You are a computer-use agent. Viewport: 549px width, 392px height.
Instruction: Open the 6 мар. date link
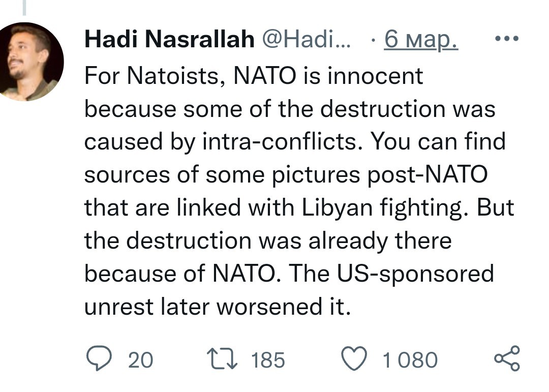point(421,39)
